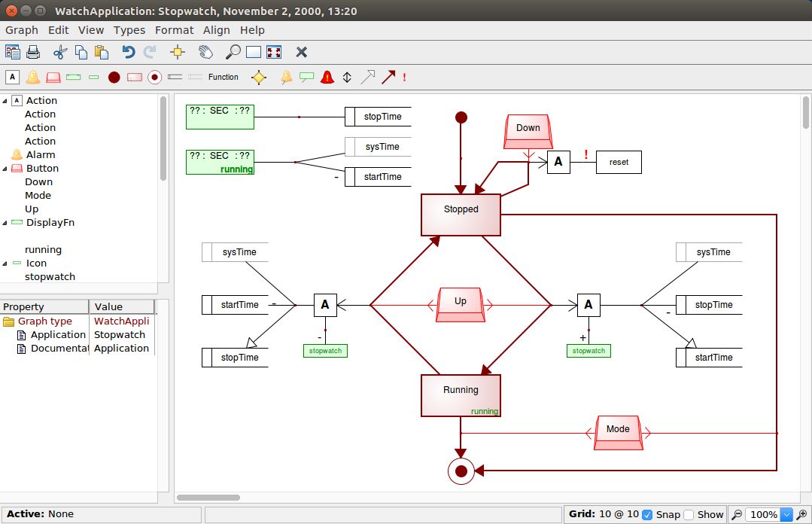Click the Fit to window icon with red arrows

(x=274, y=52)
